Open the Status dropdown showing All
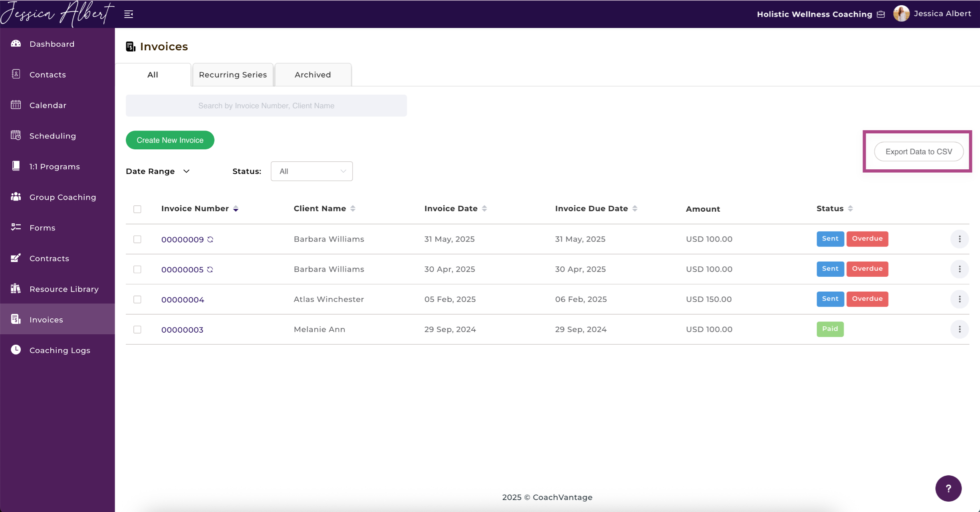Image resolution: width=980 pixels, height=512 pixels. pos(311,171)
